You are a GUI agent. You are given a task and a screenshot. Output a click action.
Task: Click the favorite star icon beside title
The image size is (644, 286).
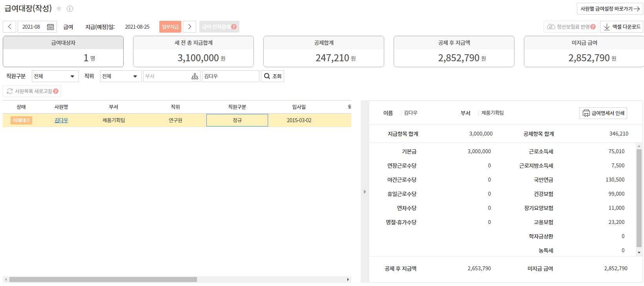[59, 9]
